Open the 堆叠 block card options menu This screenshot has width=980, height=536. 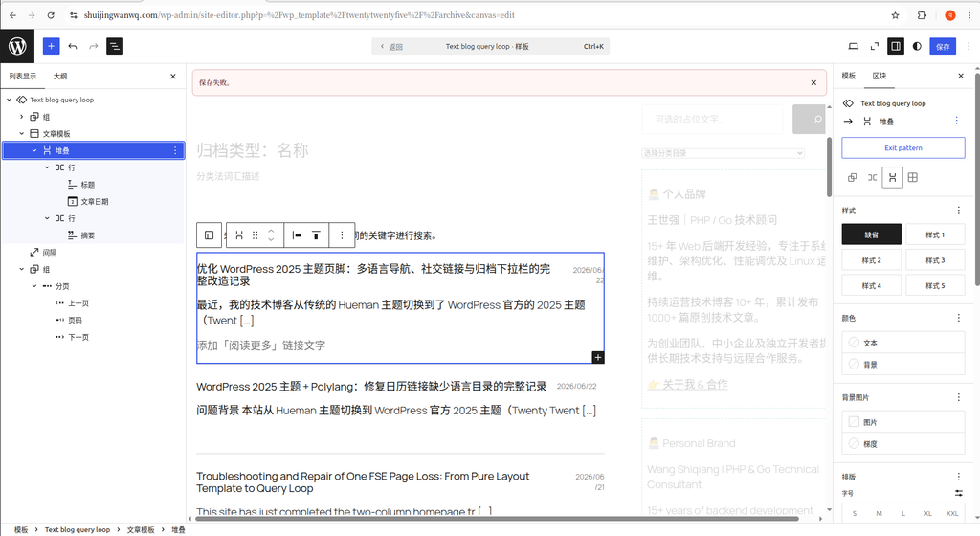(x=956, y=121)
